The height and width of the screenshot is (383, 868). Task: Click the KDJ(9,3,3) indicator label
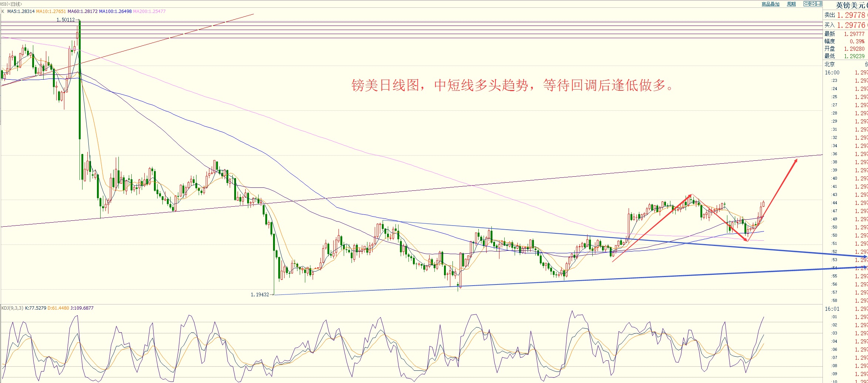click(12, 308)
